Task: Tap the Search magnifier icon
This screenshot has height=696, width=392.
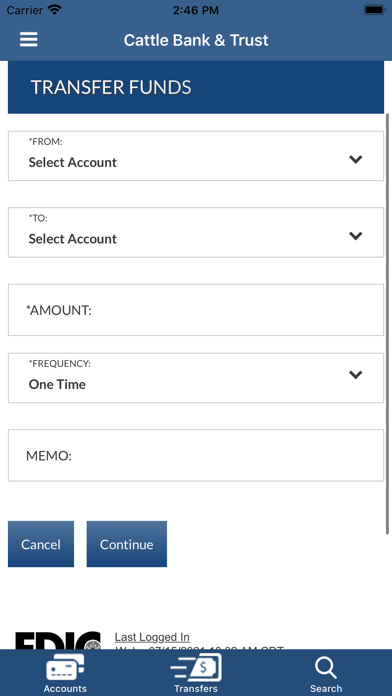Action: [x=326, y=668]
